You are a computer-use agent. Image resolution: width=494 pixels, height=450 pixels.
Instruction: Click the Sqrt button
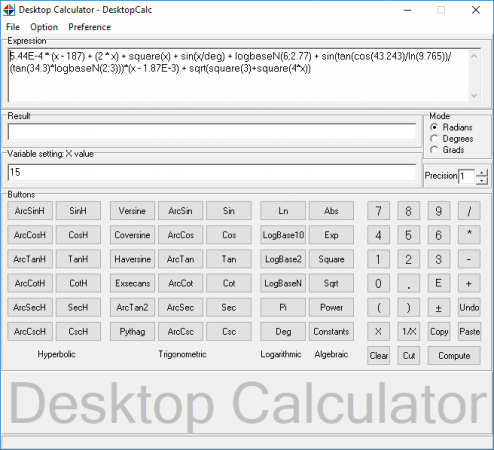tap(331, 283)
